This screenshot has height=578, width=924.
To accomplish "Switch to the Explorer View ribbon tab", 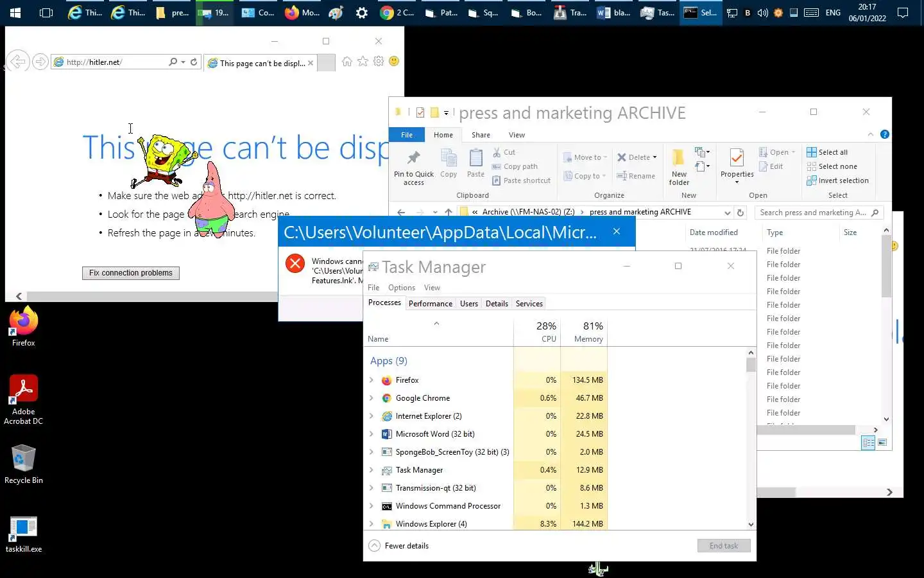I will click(x=517, y=135).
